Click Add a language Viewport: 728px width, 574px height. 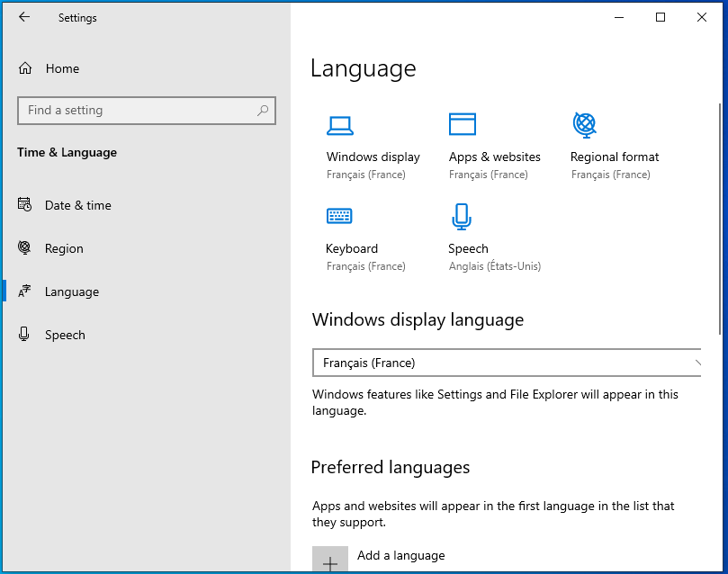[400, 555]
